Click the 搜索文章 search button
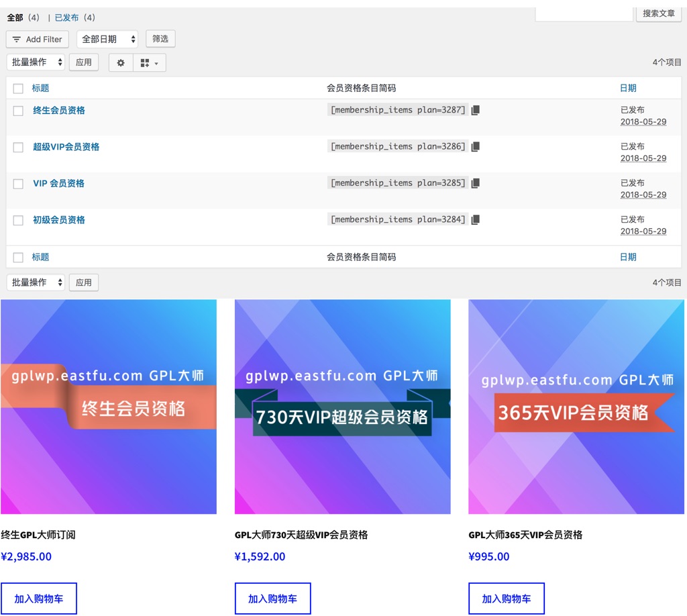Viewport: 687px width, 616px height. [658, 13]
